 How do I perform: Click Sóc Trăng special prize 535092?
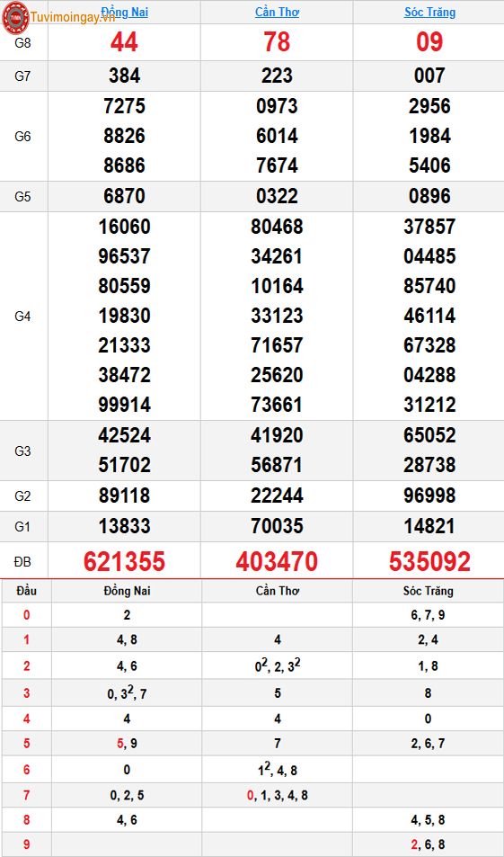[429, 561]
